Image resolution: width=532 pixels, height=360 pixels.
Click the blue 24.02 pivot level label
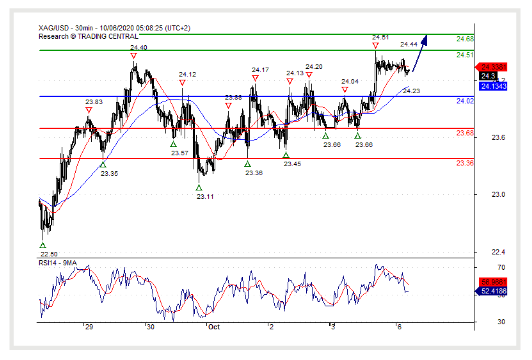[465, 101]
